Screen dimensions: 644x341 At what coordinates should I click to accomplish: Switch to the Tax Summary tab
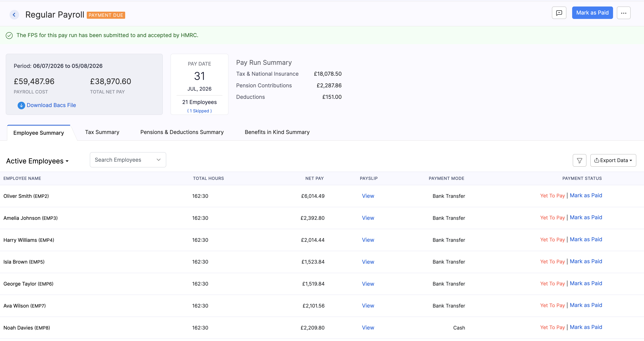pyautogui.click(x=102, y=132)
